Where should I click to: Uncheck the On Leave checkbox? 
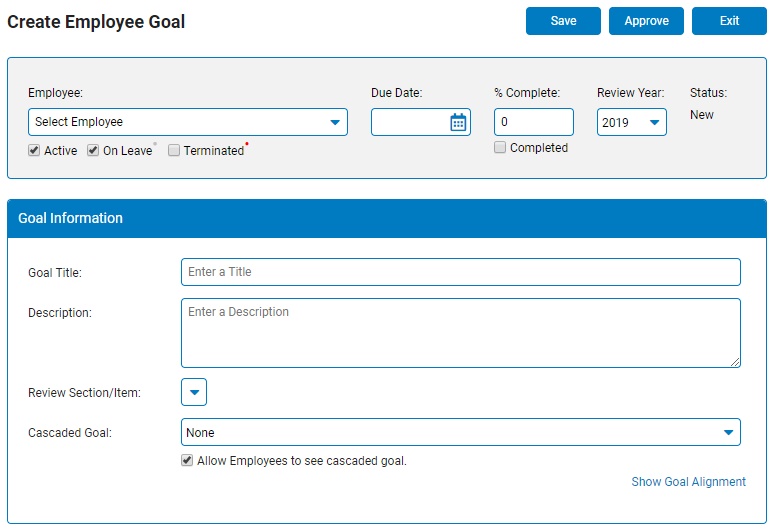click(x=93, y=151)
